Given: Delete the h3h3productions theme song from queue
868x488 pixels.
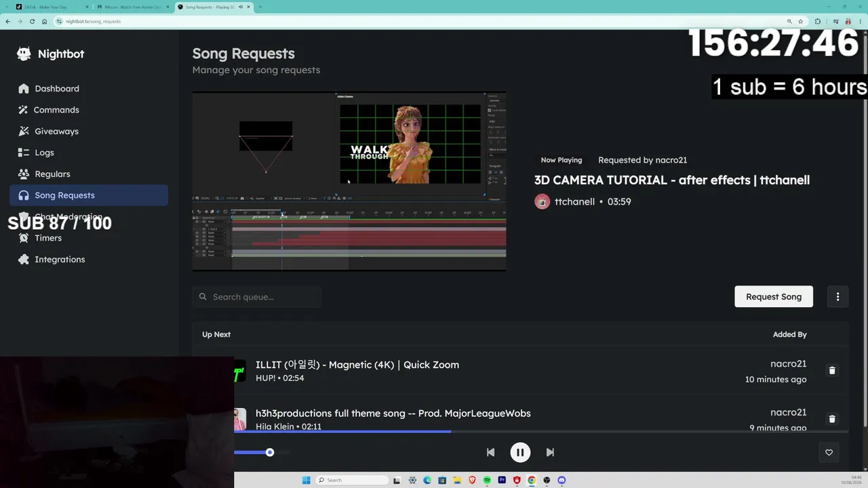Looking at the screenshot, I should click(x=832, y=419).
